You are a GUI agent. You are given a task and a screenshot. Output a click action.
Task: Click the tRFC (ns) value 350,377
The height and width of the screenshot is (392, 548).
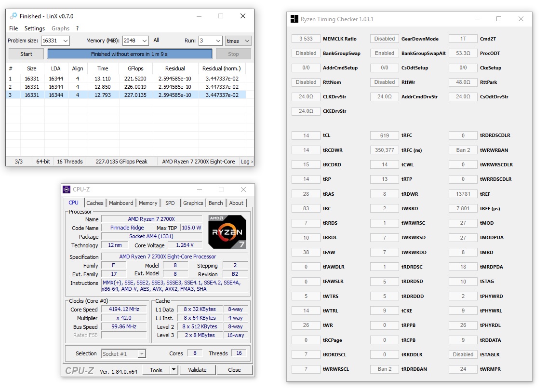[x=385, y=150]
